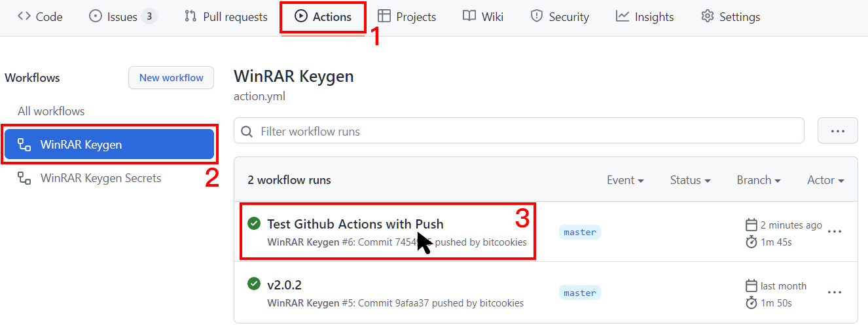Expand the Event filter dropdown
This screenshot has width=868, height=332.
pos(624,180)
